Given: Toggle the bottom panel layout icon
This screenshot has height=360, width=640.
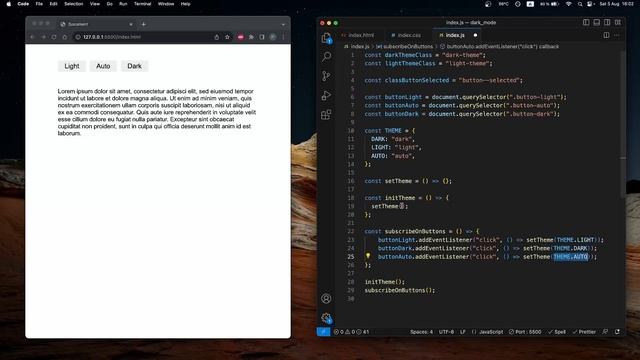Looking at the screenshot, I should coord(596,22).
